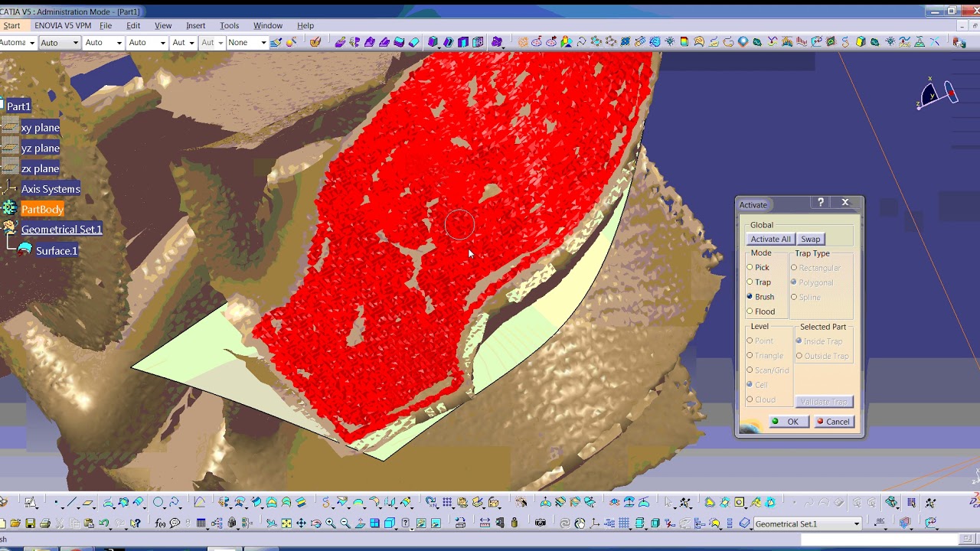The height and width of the screenshot is (551, 980).
Task: Click the Cut scissors icon
Action: coord(60,523)
